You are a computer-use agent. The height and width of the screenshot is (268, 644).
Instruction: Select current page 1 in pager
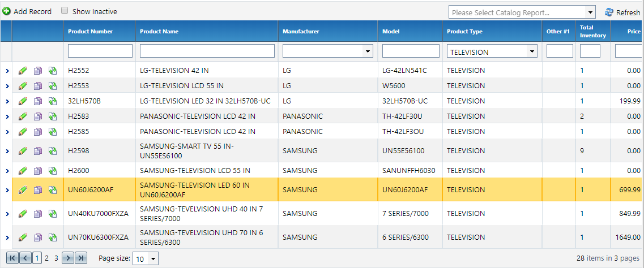click(x=37, y=258)
